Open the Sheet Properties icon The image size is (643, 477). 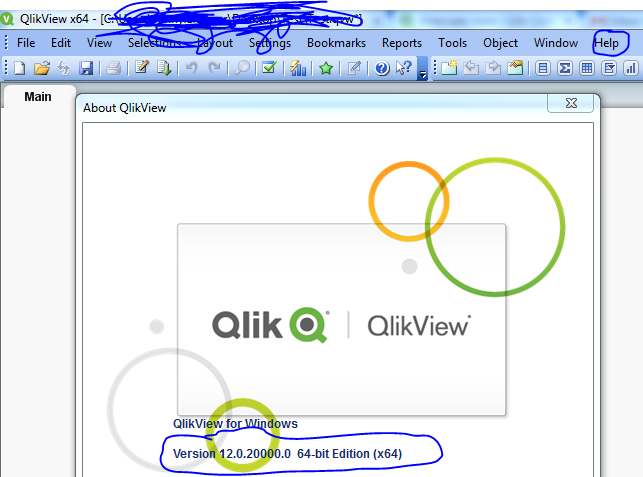click(515, 68)
